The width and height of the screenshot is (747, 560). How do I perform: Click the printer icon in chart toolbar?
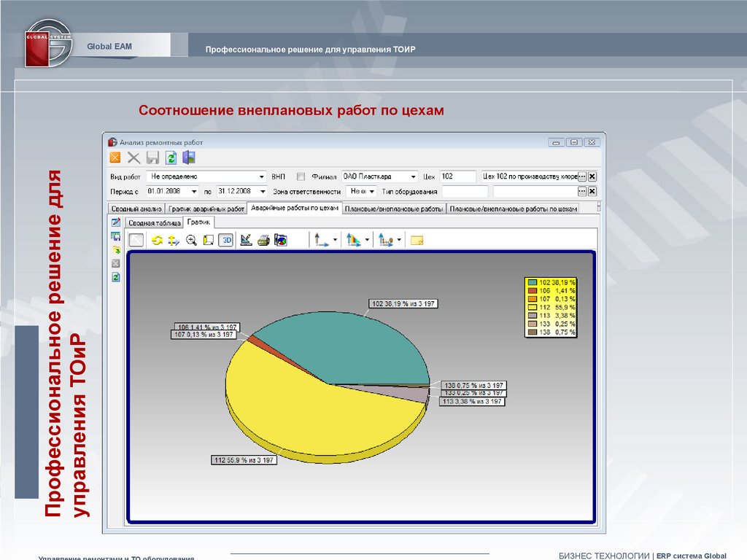[263, 241]
